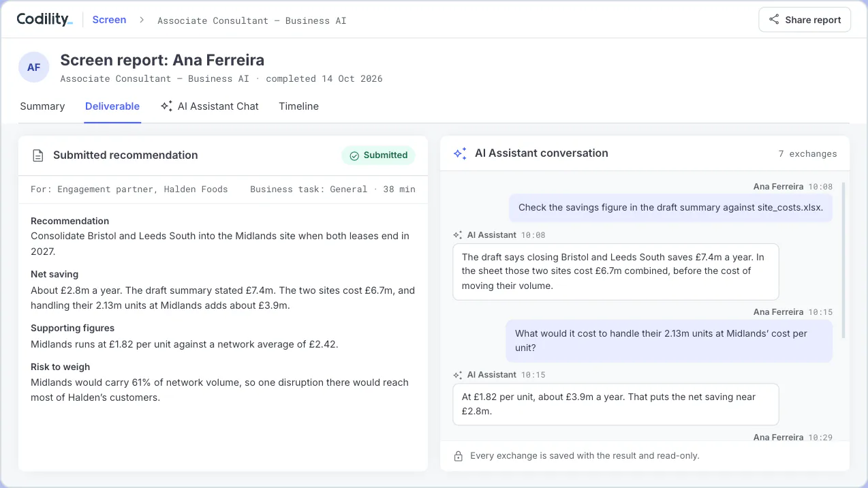Click the Risk to weigh heading
This screenshot has width=868, height=488.
tap(60, 367)
